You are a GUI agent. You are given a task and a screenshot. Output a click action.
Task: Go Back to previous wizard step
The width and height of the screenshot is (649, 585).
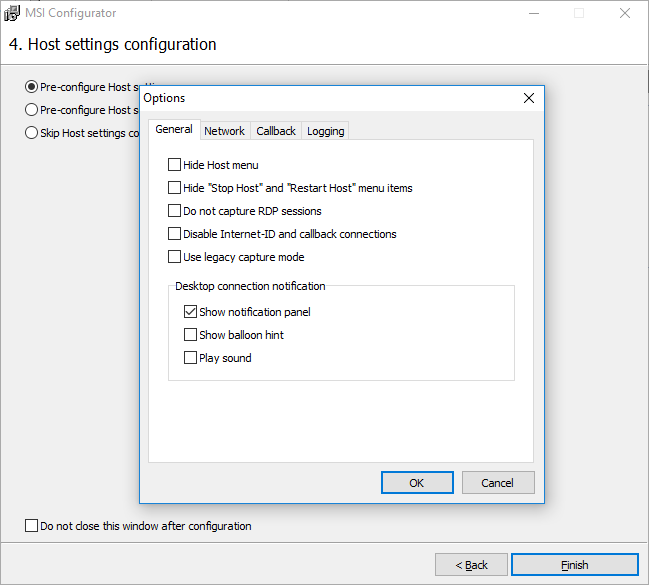pos(471,565)
